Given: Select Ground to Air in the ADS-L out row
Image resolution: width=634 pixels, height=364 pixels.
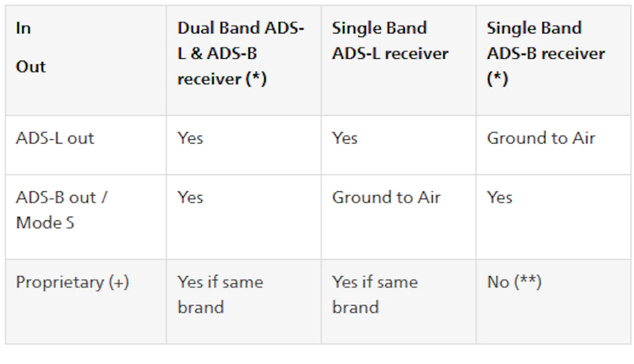Looking at the screenshot, I should pyautogui.click(x=541, y=138).
